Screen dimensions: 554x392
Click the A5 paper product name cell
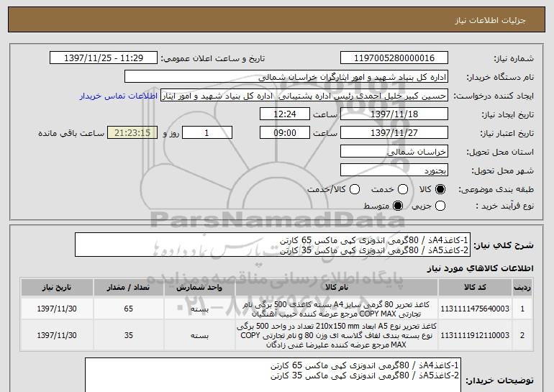(337, 335)
